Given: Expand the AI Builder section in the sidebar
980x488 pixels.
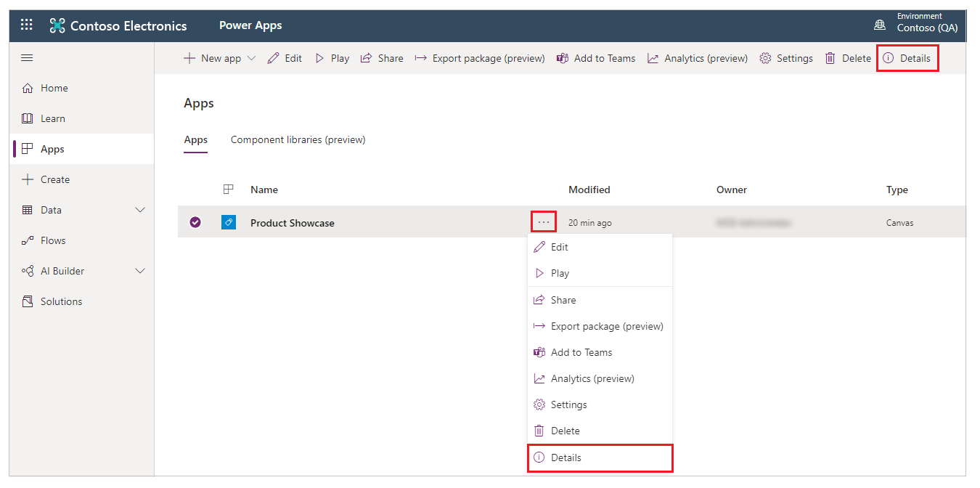Looking at the screenshot, I should pos(139,270).
